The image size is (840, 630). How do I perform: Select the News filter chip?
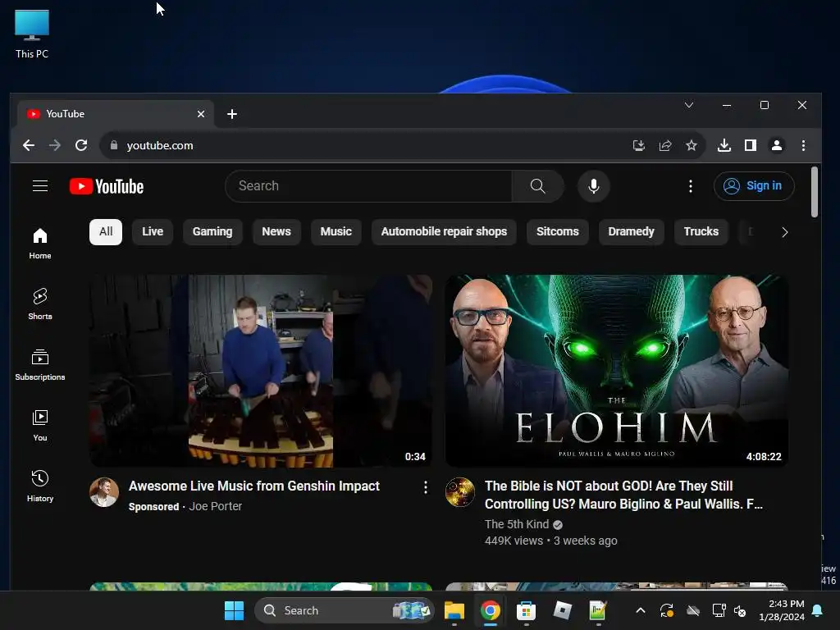(x=276, y=231)
